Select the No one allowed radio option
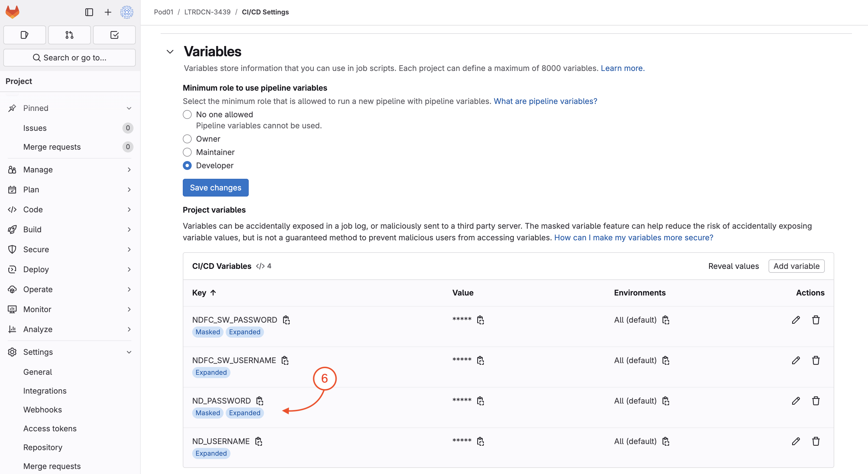This screenshot has height=474, width=868. tap(187, 114)
